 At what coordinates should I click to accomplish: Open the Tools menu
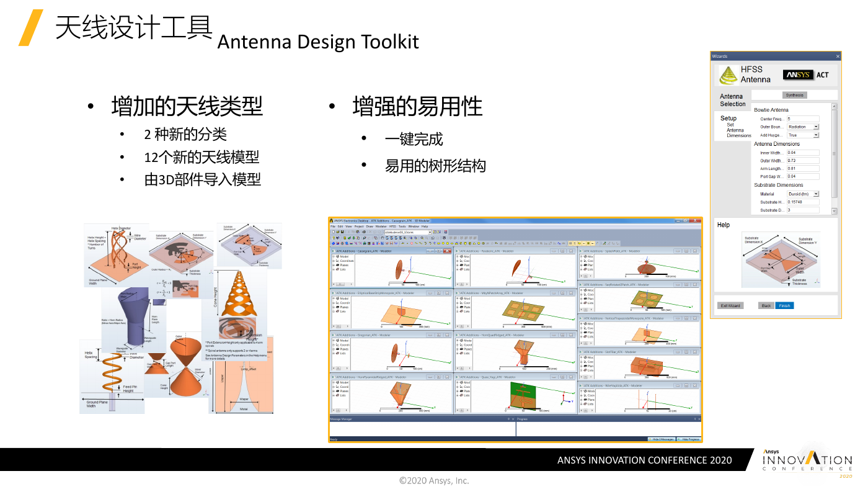402,227
